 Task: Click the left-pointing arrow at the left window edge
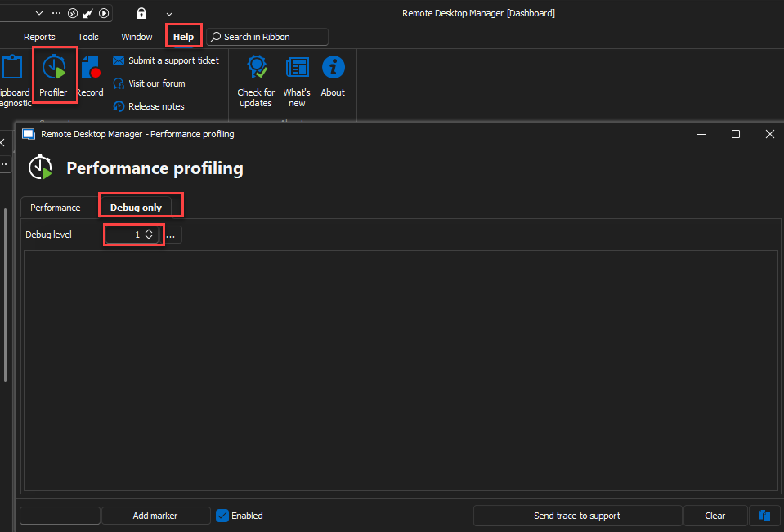2,143
